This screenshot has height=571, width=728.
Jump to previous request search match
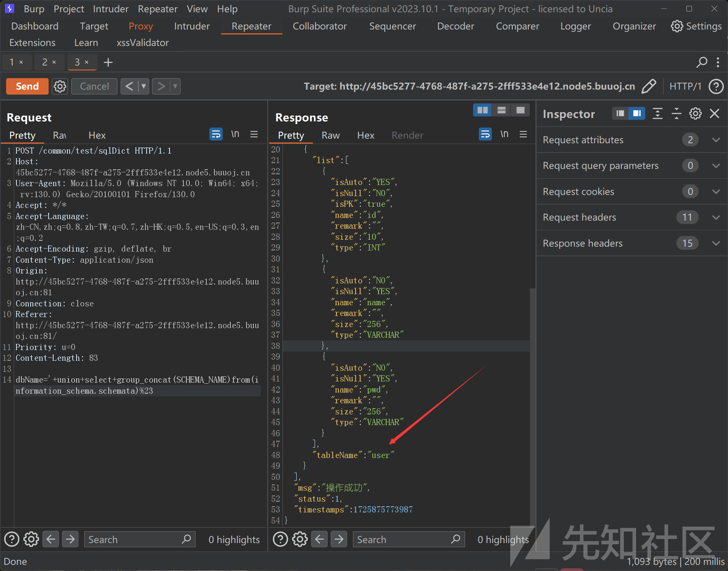click(51, 539)
